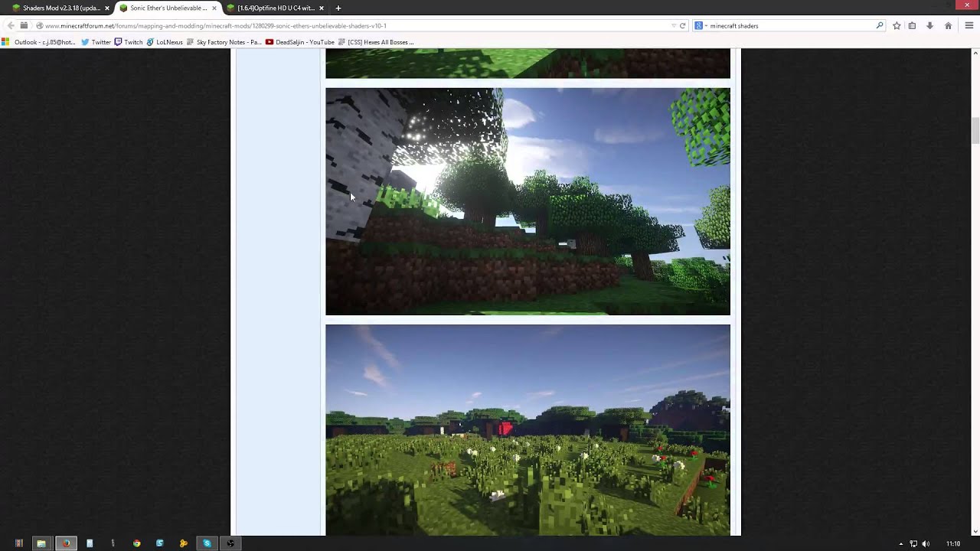
Task: Open the LoLNexus bookmark
Action: pyautogui.click(x=165, y=42)
